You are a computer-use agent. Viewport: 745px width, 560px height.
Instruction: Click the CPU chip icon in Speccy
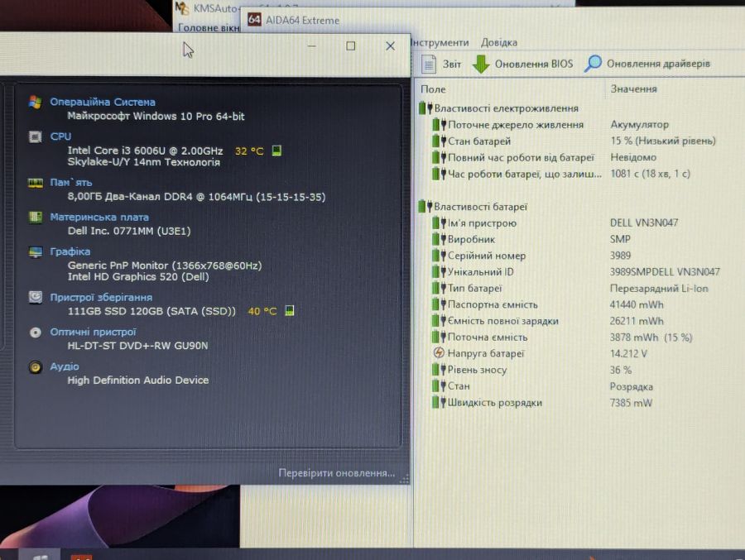pyautogui.click(x=35, y=136)
